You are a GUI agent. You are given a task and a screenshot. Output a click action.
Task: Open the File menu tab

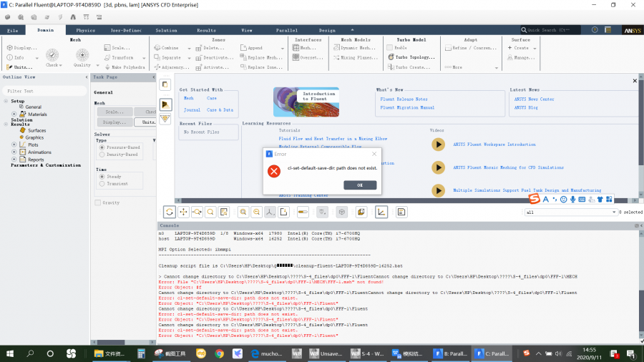tap(12, 30)
